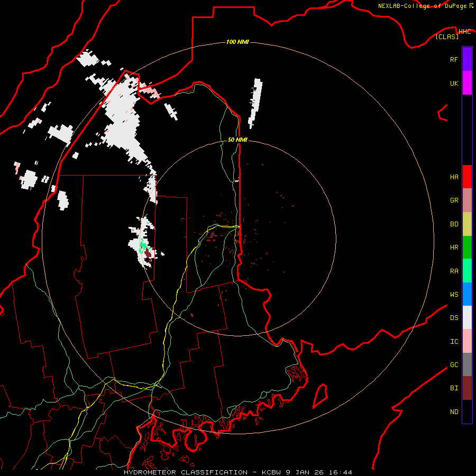
Task: Click the ND black legend swatch
Action: (467, 411)
